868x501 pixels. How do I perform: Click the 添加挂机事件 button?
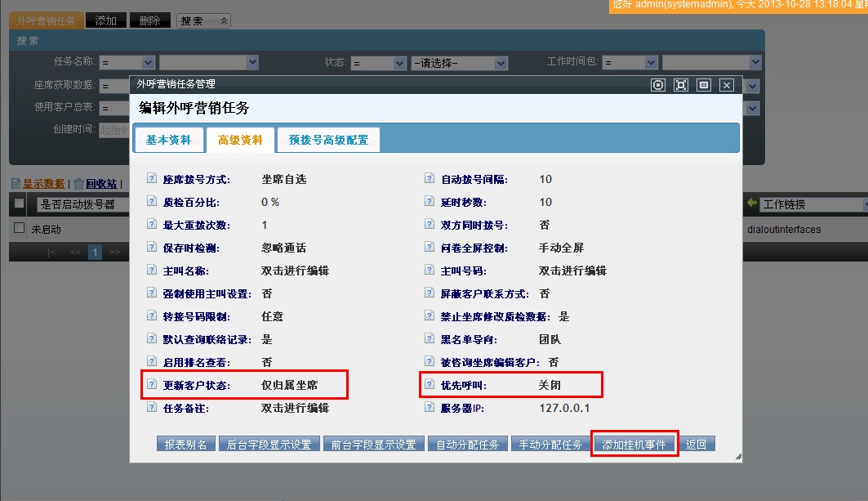point(634,445)
